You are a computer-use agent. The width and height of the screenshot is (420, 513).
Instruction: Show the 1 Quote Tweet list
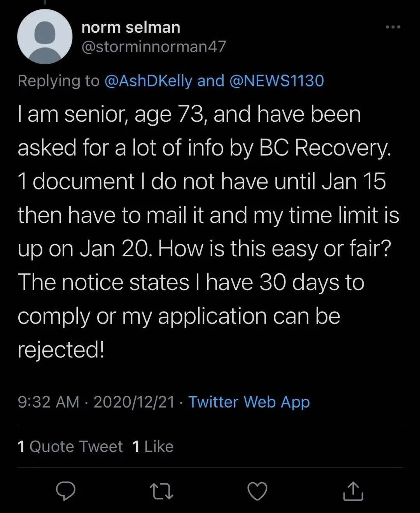[70, 446]
